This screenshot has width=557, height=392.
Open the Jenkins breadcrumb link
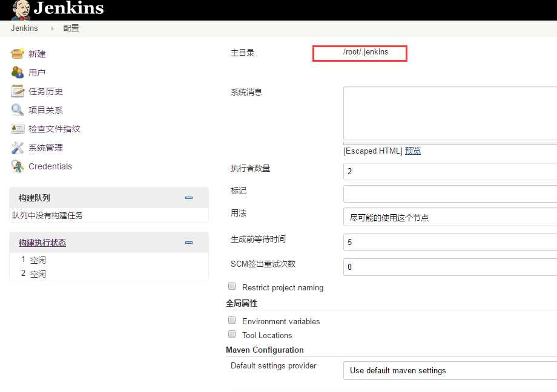[24, 28]
